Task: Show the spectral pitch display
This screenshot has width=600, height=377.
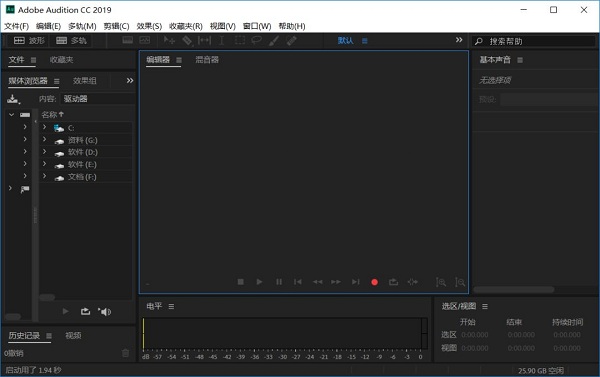Action: coord(145,40)
